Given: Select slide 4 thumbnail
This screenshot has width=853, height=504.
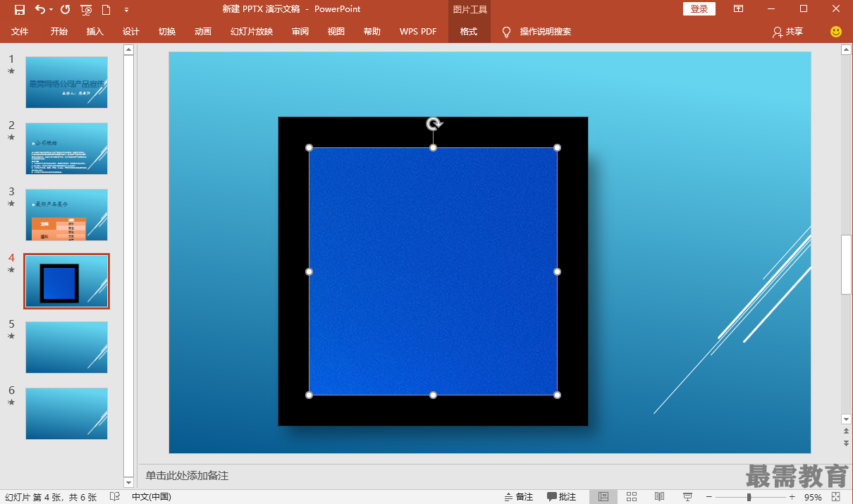Looking at the screenshot, I should click(67, 281).
